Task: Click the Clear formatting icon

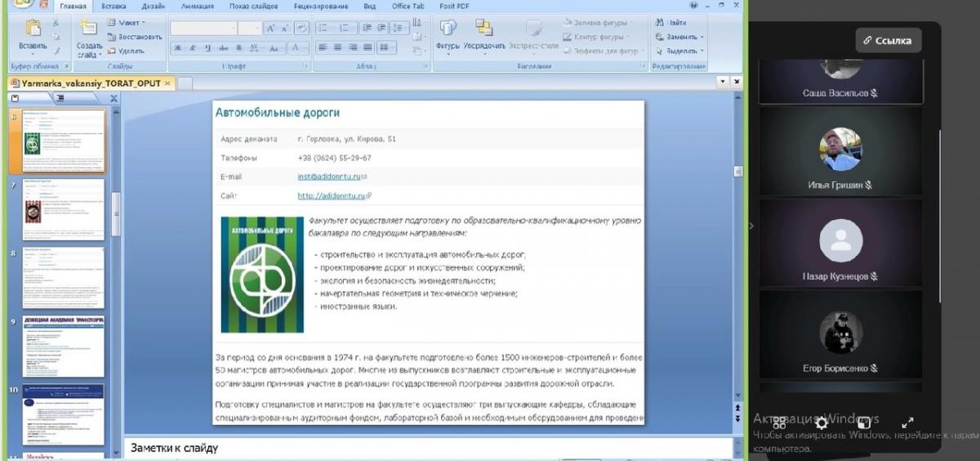Action: pos(302,29)
